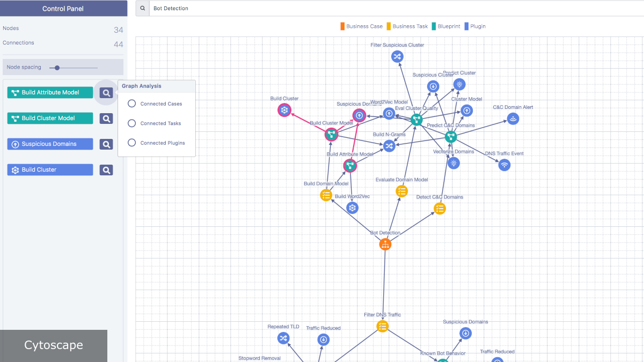Viewport: 644px width, 362px height.
Task: Open analysis menu for Suspicious Domains
Action: click(106, 144)
